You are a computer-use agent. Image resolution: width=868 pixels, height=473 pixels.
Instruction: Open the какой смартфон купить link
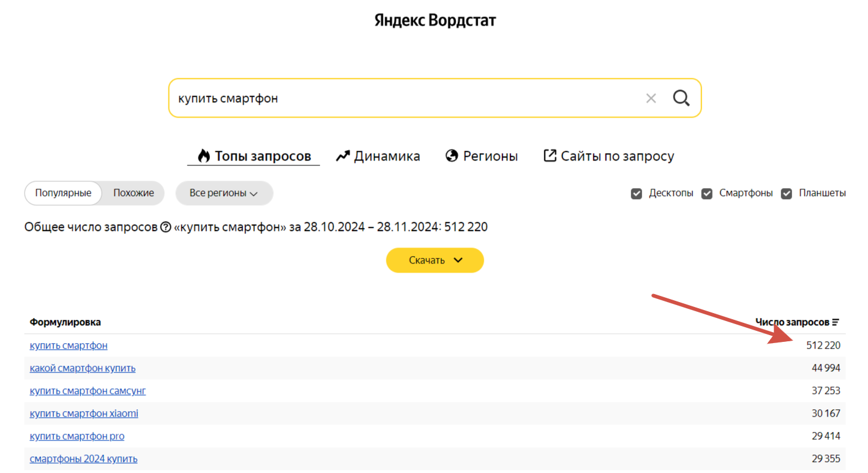tap(83, 368)
